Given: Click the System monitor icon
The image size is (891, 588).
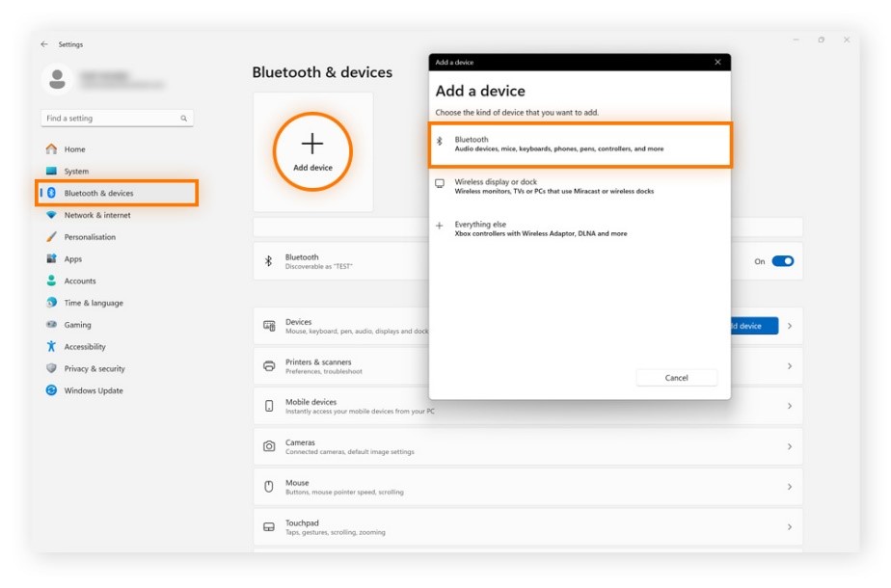Looking at the screenshot, I should [51, 171].
